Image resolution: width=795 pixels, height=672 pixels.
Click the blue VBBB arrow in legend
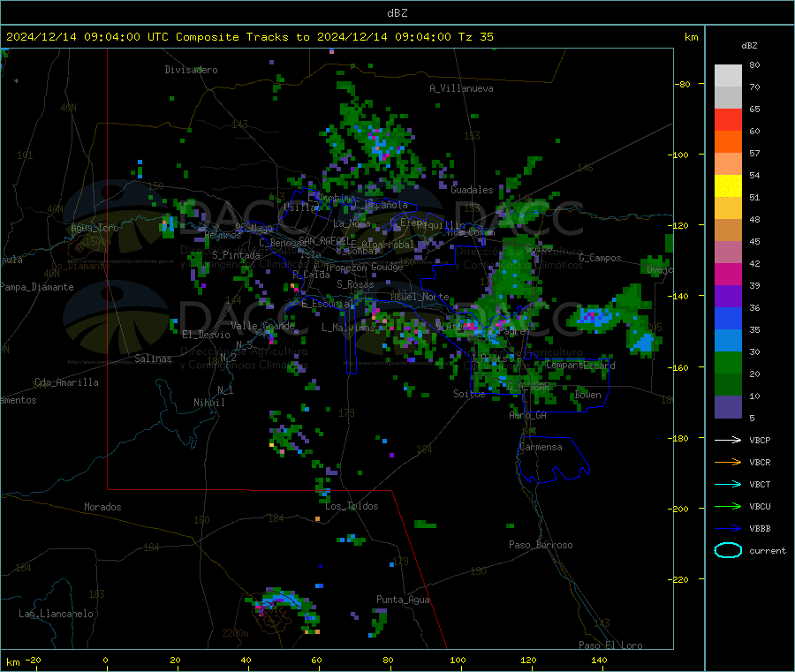728,529
